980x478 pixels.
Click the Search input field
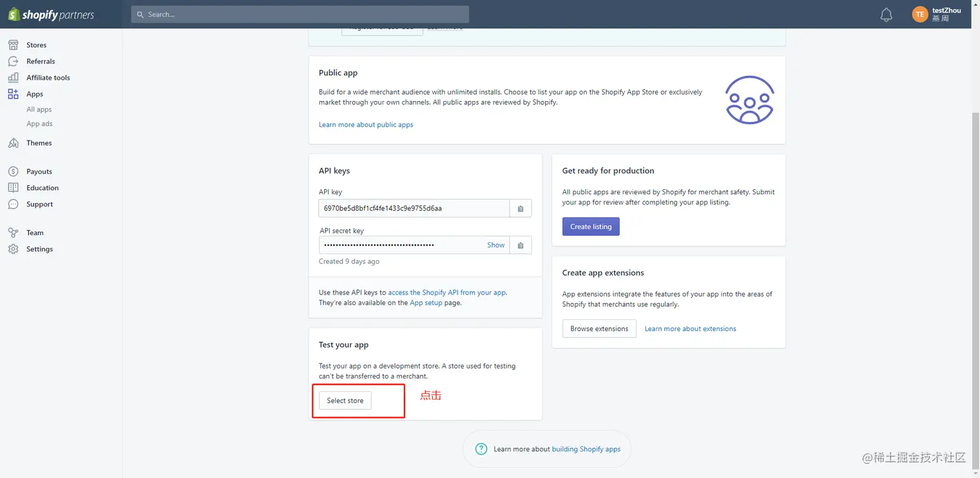[300, 14]
